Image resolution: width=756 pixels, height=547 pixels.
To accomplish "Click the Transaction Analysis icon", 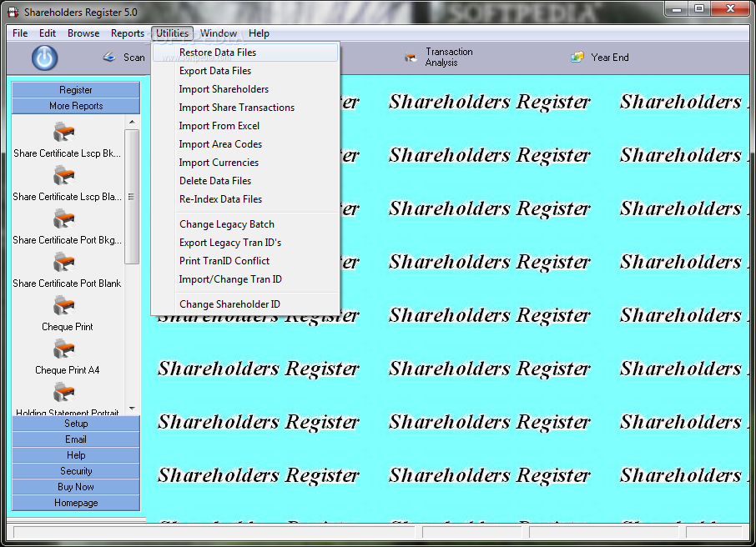I will click(411, 58).
